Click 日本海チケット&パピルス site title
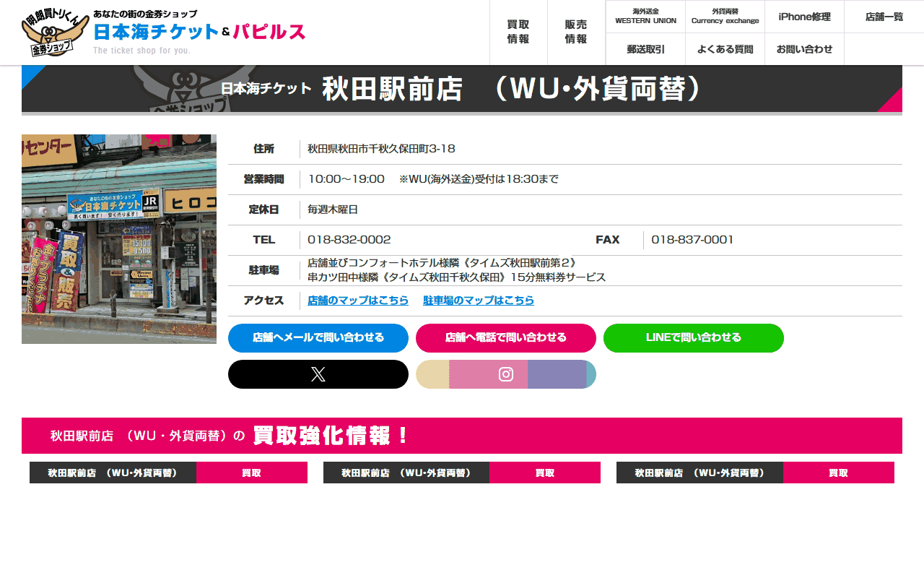 point(199,32)
